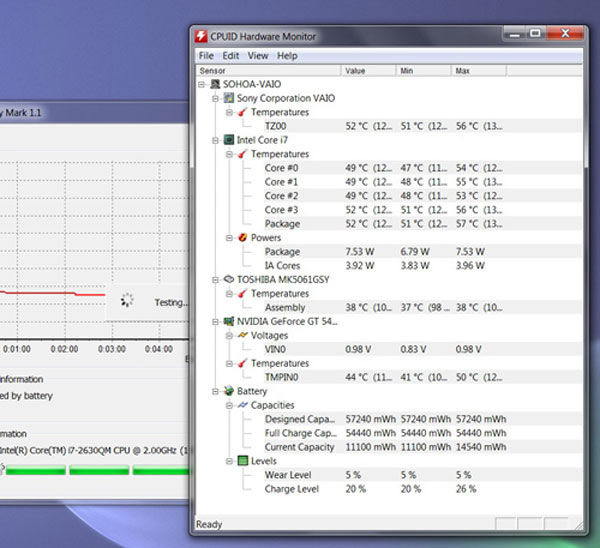Collapse the SOHOA-VAIO root tree node
This screenshot has width=600, height=548.
point(202,85)
